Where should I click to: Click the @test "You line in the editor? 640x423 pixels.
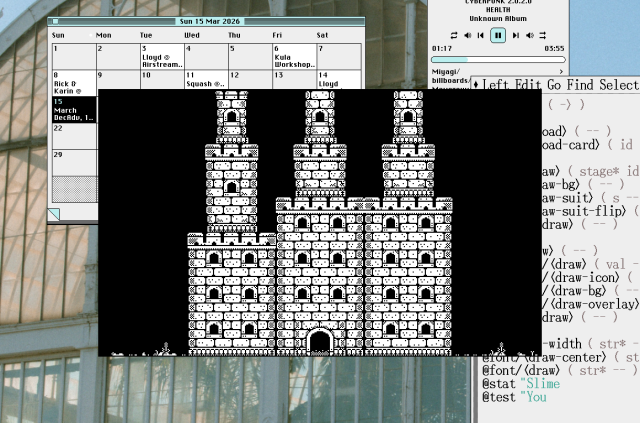coord(514,397)
